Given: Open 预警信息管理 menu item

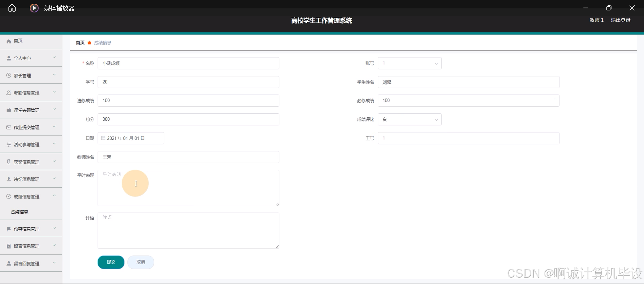Looking at the screenshot, I should pyautogui.click(x=31, y=229).
